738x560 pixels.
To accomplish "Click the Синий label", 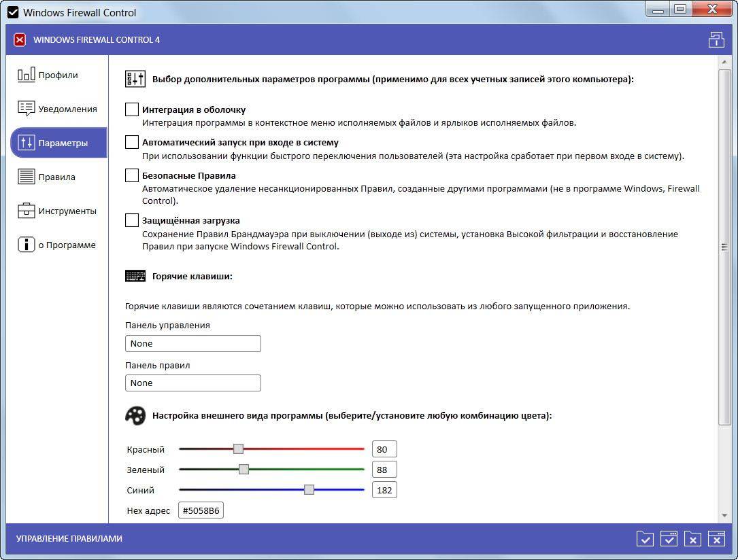I will click(x=140, y=490).
